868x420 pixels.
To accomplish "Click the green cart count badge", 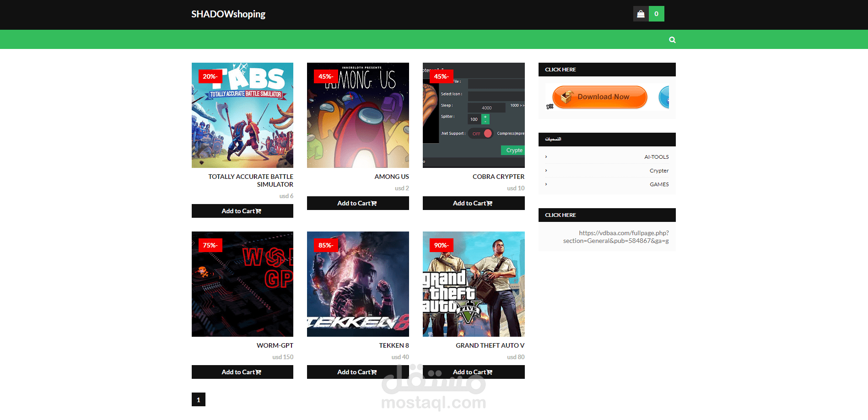I will (657, 14).
